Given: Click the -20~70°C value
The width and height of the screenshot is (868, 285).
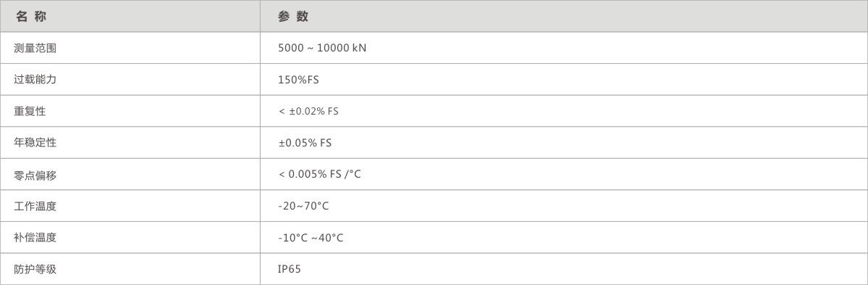Looking at the screenshot, I should pos(303,206).
